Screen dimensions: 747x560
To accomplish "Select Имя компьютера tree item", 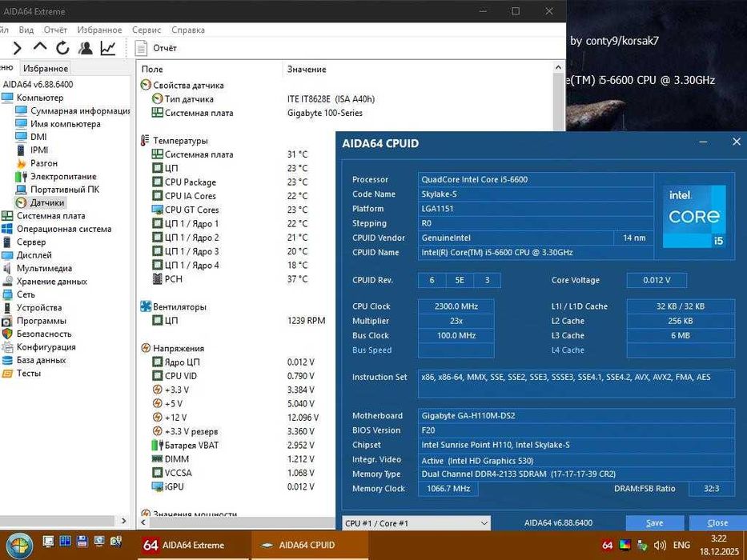I will (x=66, y=124).
